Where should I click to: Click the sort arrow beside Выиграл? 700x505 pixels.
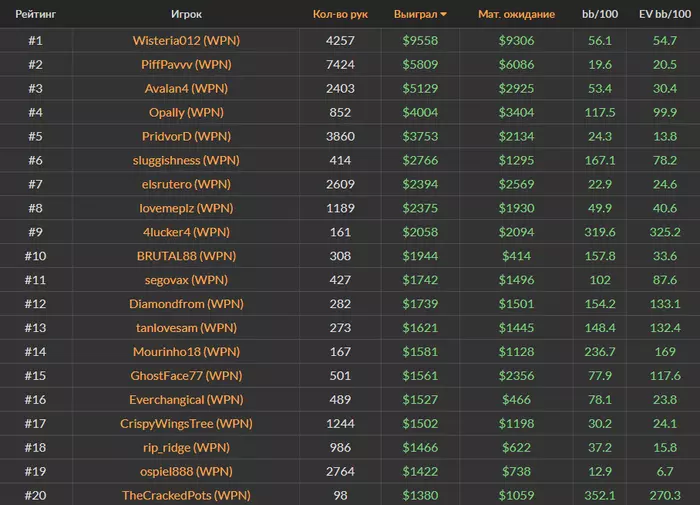tap(444, 15)
